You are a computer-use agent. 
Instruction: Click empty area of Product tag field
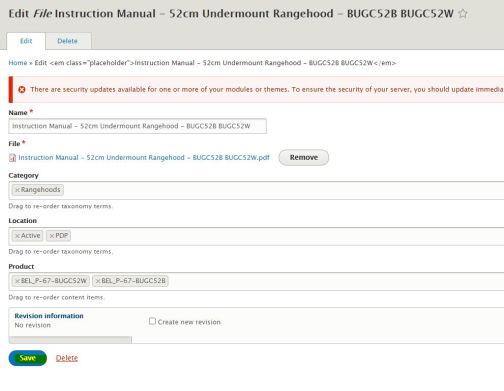coord(333,281)
